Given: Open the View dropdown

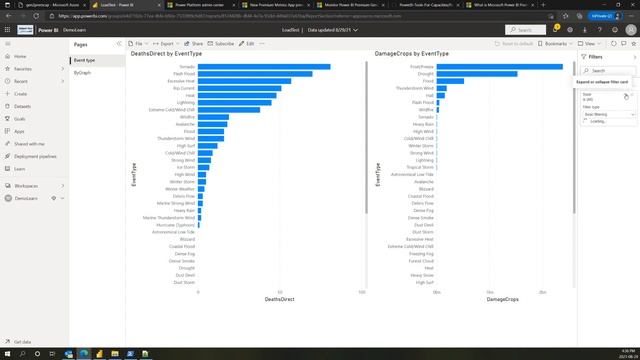Looking at the screenshot, I should pos(589,44).
